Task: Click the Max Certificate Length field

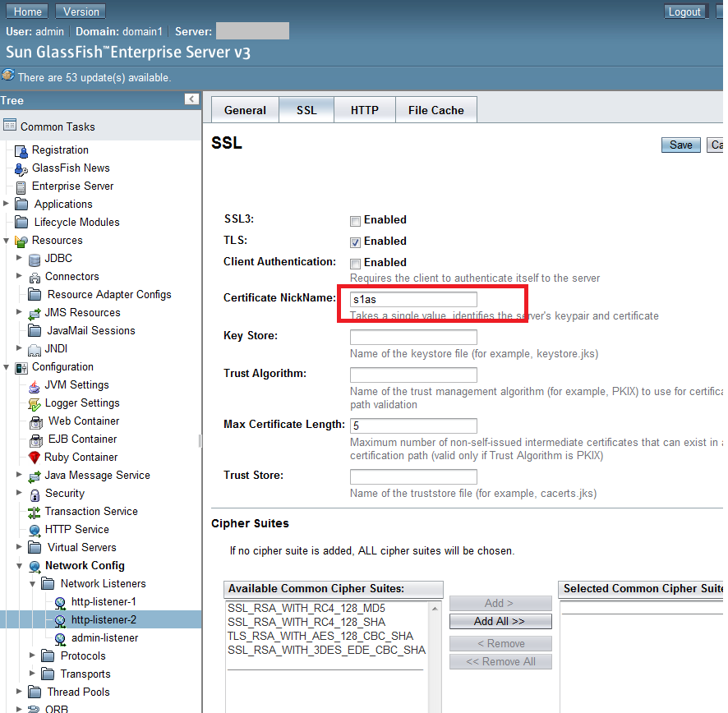Action: click(413, 425)
